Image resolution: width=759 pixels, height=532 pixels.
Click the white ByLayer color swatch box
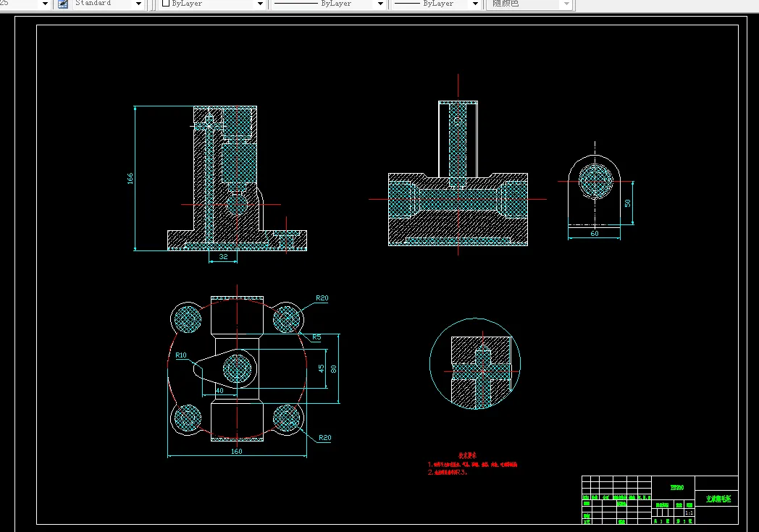[166, 4]
